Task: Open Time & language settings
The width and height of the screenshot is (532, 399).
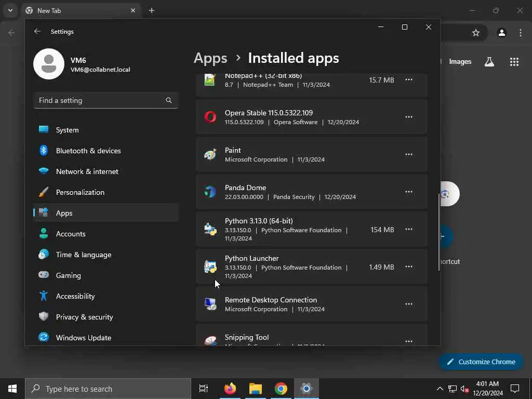Action: [x=106, y=255]
